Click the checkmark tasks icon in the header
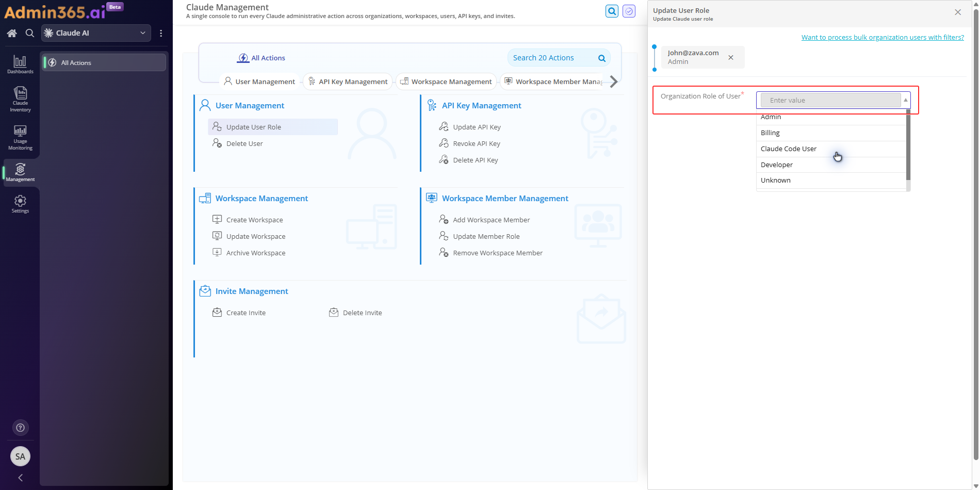This screenshot has width=980, height=490. [x=629, y=11]
